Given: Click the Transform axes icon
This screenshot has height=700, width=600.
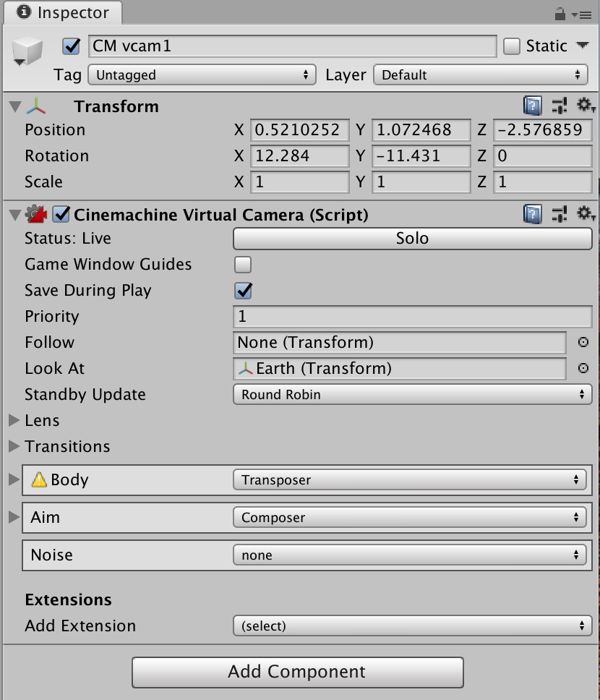Looking at the screenshot, I should pos(35,106).
